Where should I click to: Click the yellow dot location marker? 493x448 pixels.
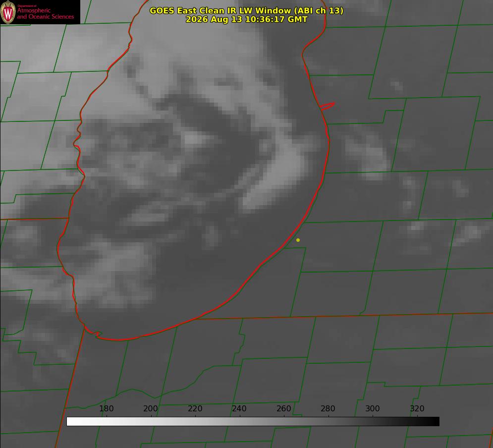coord(298,240)
